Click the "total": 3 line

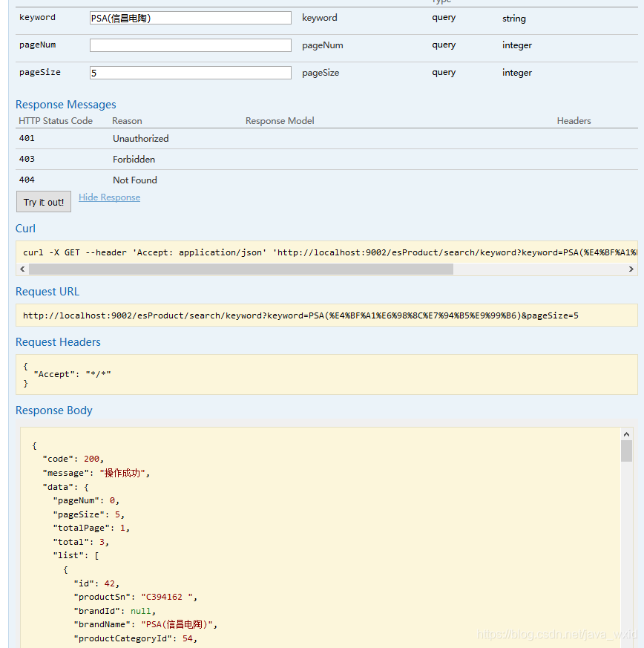(x=81, y=542)
